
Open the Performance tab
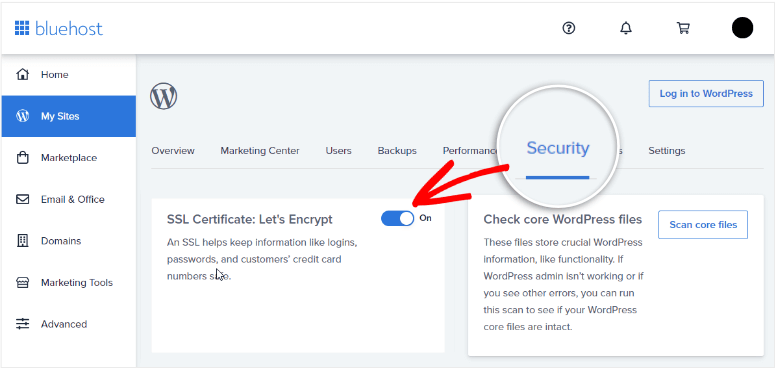point(470,151)
